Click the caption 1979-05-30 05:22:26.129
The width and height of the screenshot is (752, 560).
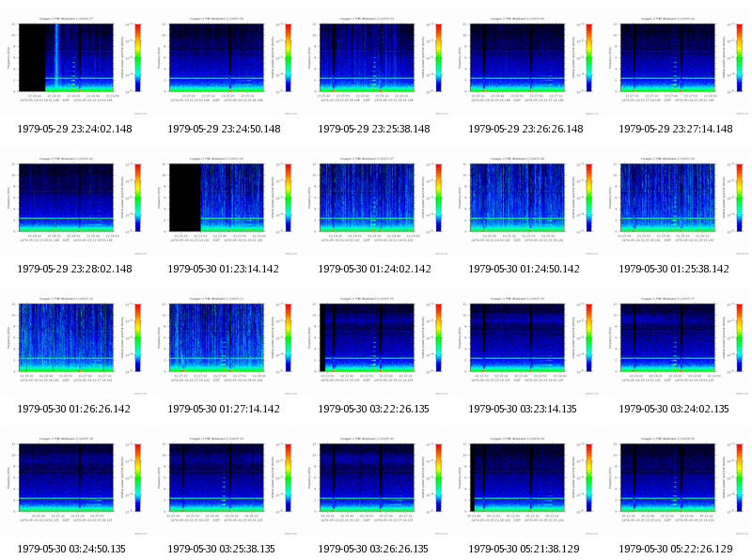coord(676,549)
